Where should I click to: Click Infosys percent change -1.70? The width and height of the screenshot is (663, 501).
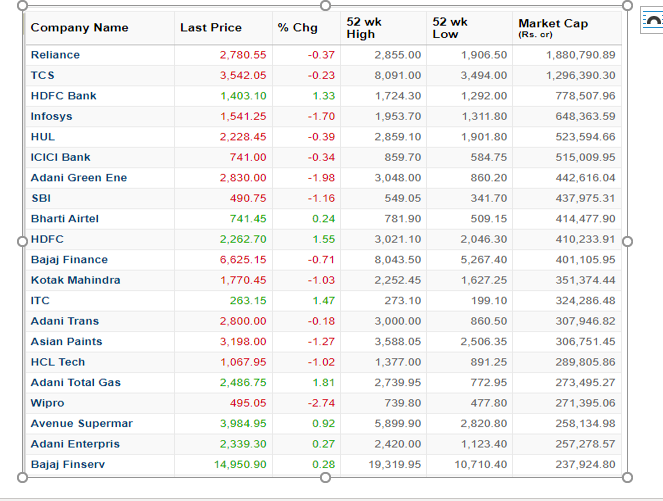pos(321,116)
